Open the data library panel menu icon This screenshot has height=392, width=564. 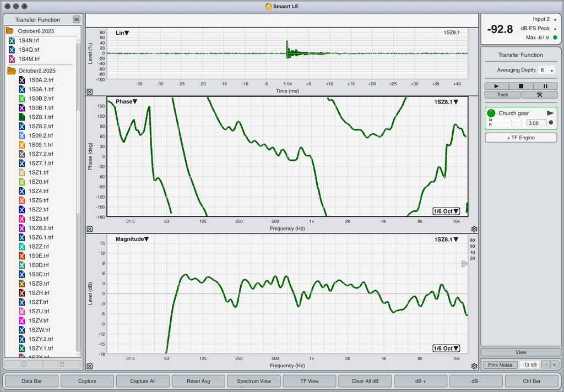point(76,20)
